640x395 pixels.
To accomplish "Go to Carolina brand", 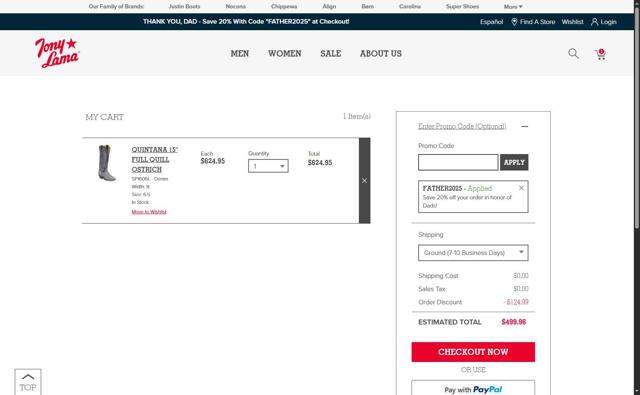I will coord(410,7).
